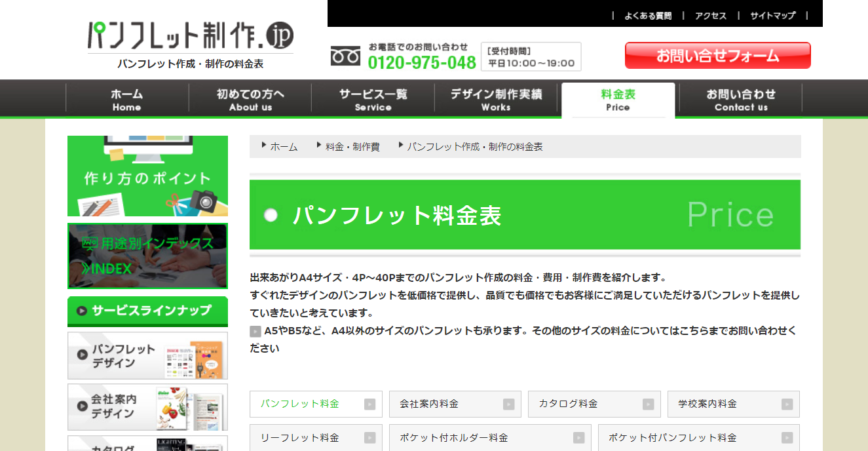Click the よくある質問 link
868x451 pixels.
pos(648,16)
